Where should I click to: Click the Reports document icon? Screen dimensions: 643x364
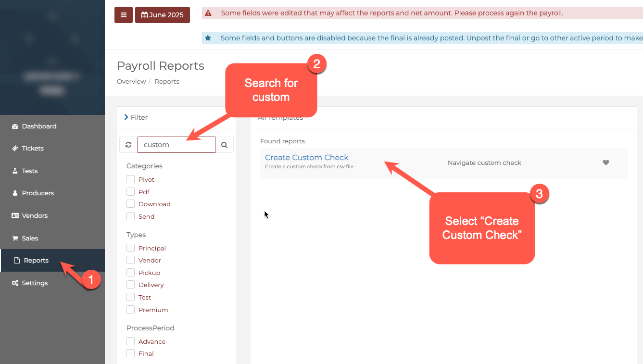pos(17,261)
